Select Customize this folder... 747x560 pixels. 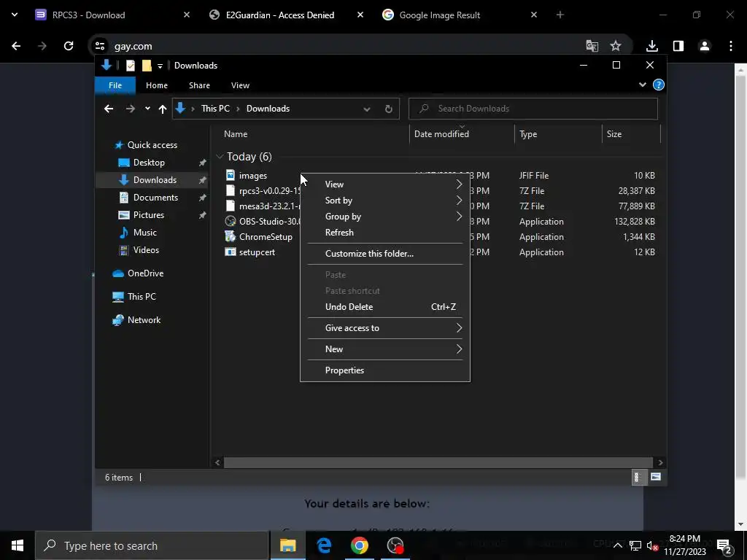point(385,254)
